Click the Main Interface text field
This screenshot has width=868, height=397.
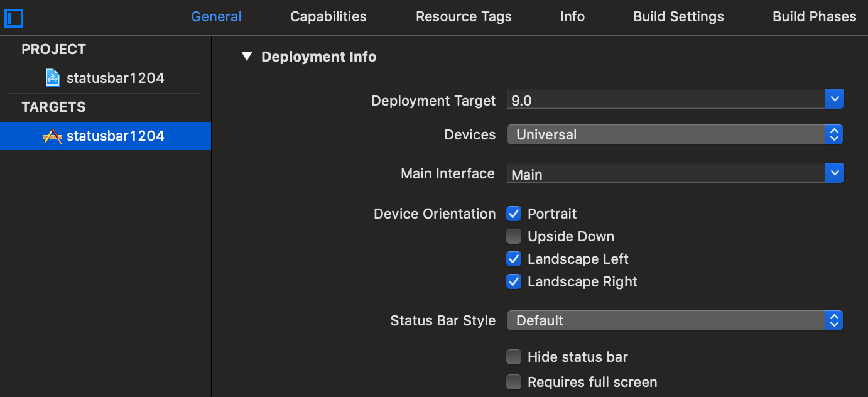pyautogui.click(x=666, y=173)
